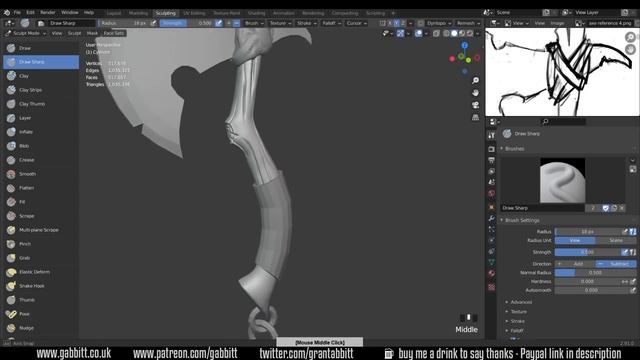640x360 pixels.
Task: Click the properties search field
Action: coord(563,122)
